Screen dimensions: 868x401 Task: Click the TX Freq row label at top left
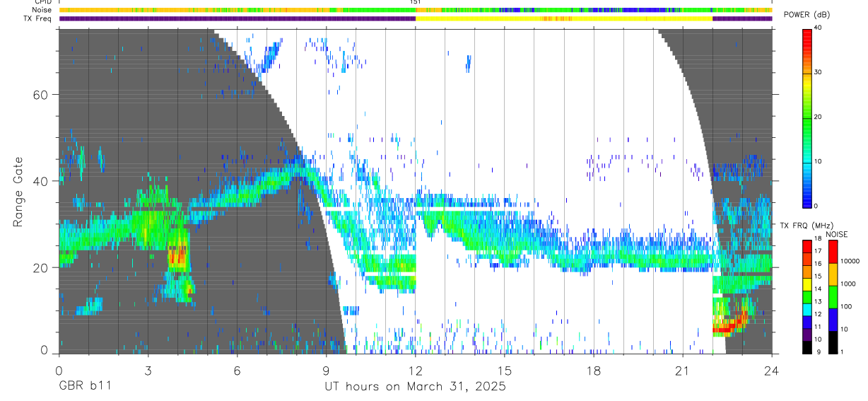[x=38, y=18]
